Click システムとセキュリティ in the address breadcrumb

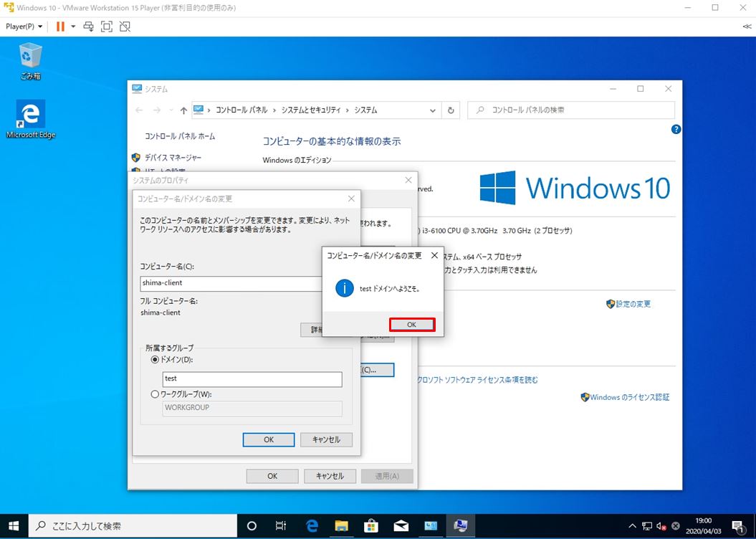(311, 110)
